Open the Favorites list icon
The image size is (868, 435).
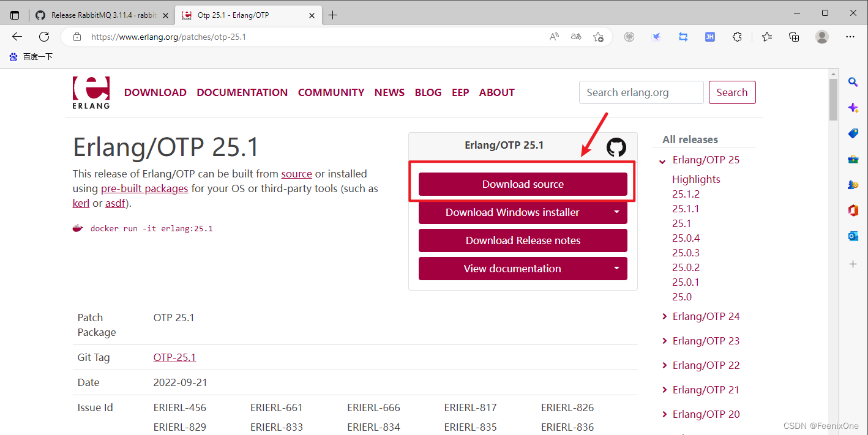(x=767, y=37)
